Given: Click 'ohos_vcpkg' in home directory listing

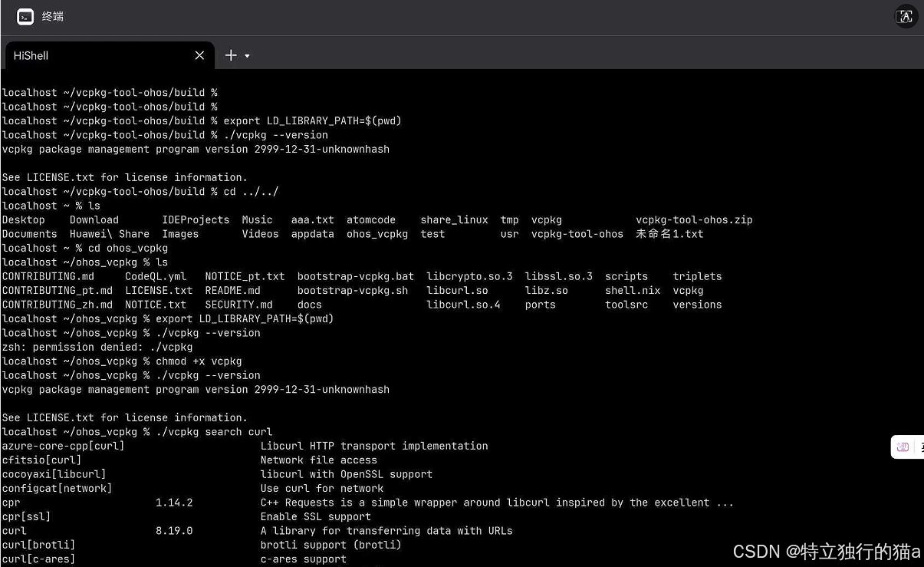Looking at the screenshot, I should [x=377, y=234].
